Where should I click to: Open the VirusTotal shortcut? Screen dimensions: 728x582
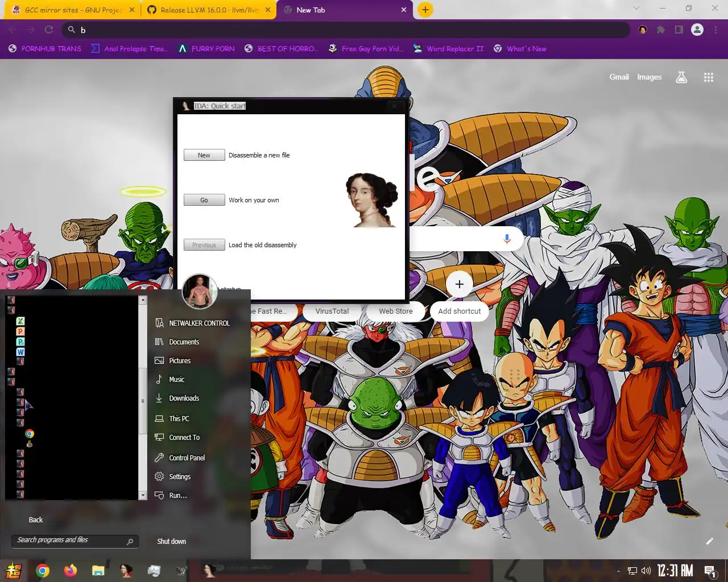(x=332, y=311)
